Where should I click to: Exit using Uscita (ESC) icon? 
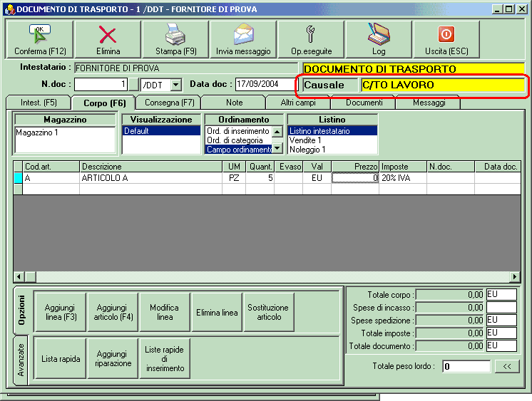click(446, 34)
